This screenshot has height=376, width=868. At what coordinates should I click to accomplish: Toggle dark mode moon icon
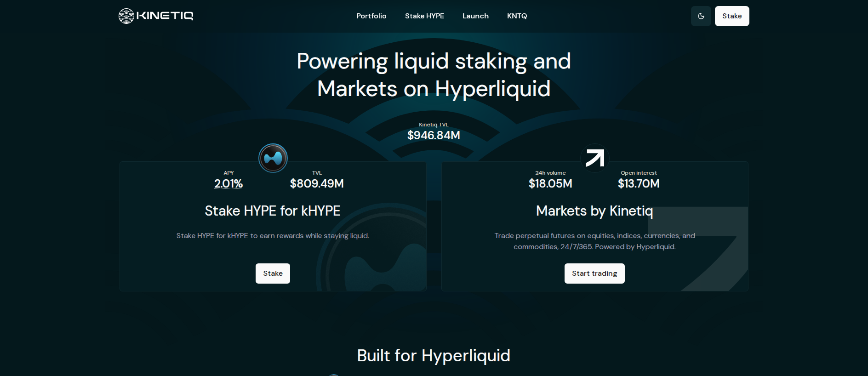pyautogui.click(x=701, y=16)
